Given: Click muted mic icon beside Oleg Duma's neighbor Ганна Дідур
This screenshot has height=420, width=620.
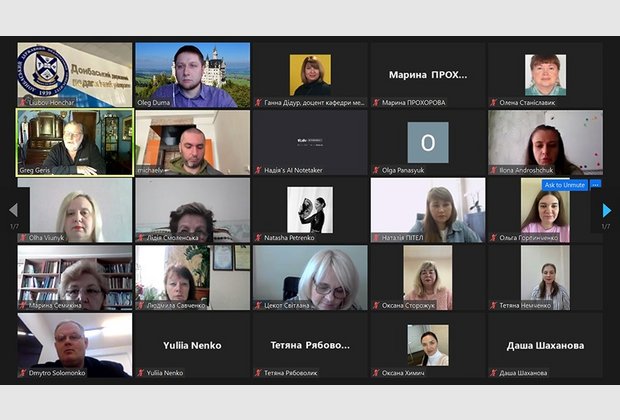Looking at the screenshot, I should click(259, 103).
